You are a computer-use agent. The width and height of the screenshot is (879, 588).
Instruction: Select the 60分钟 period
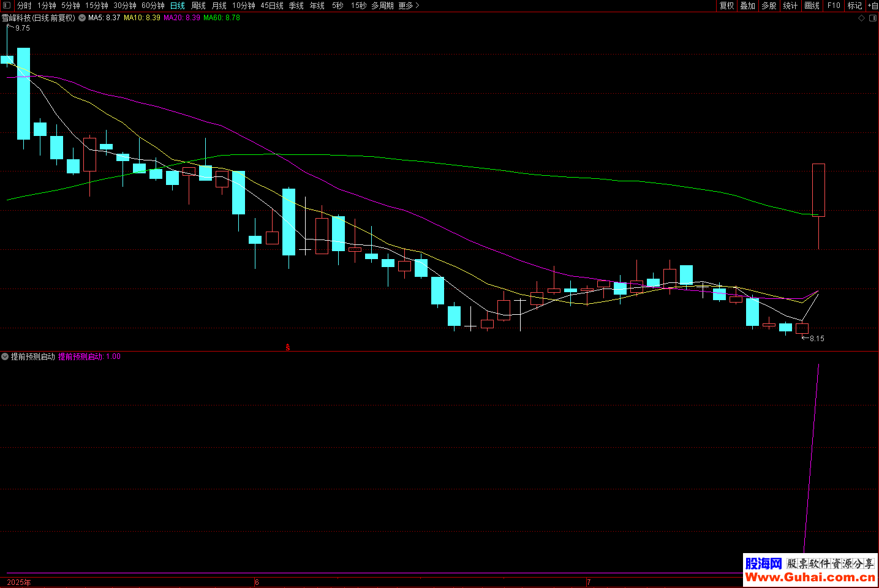[x=153, y=6]
